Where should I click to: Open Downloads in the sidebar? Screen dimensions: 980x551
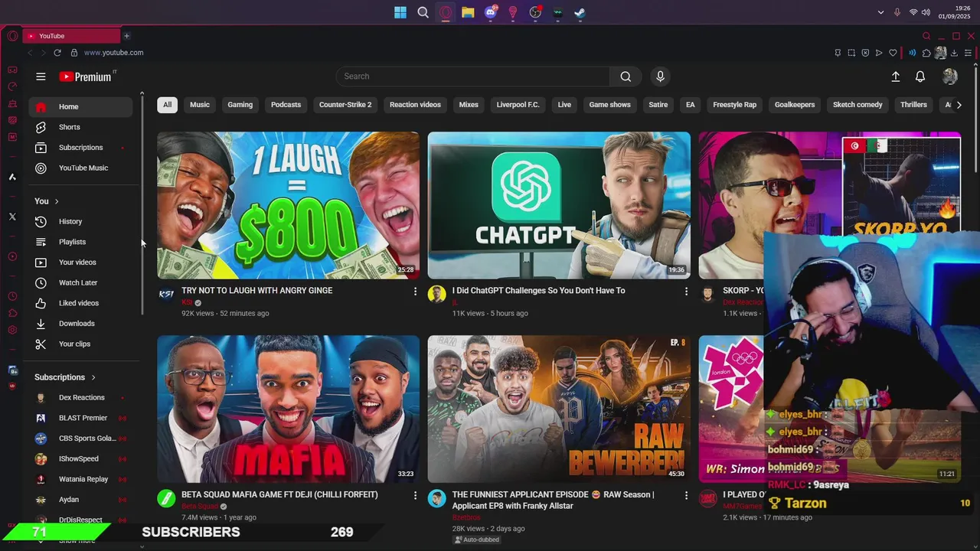coord(80,324)
